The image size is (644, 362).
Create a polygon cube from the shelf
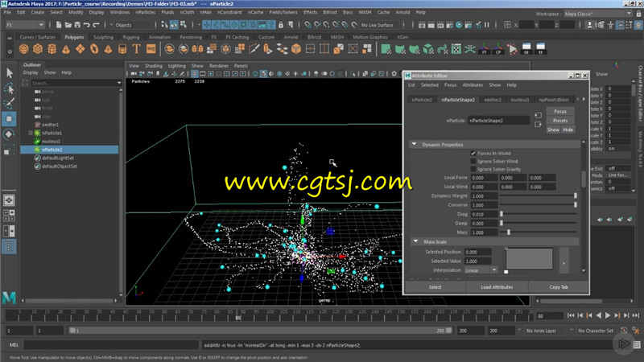[x=38, y=49]
